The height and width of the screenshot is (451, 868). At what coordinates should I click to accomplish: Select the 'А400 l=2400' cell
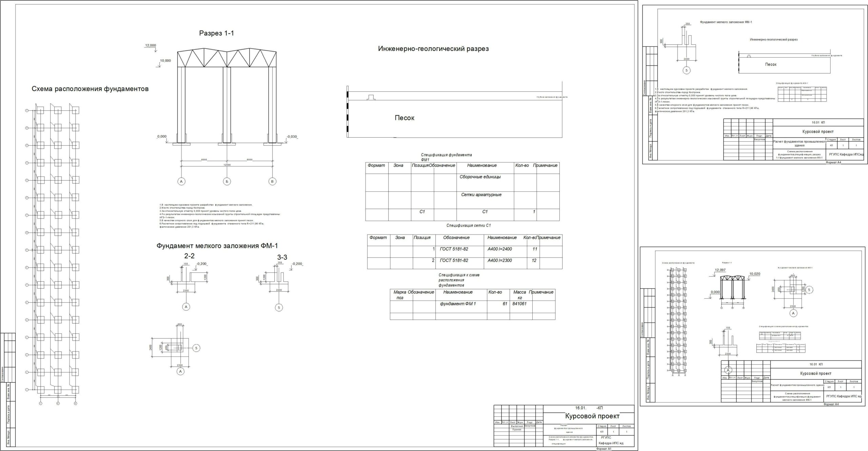[500, 249]
